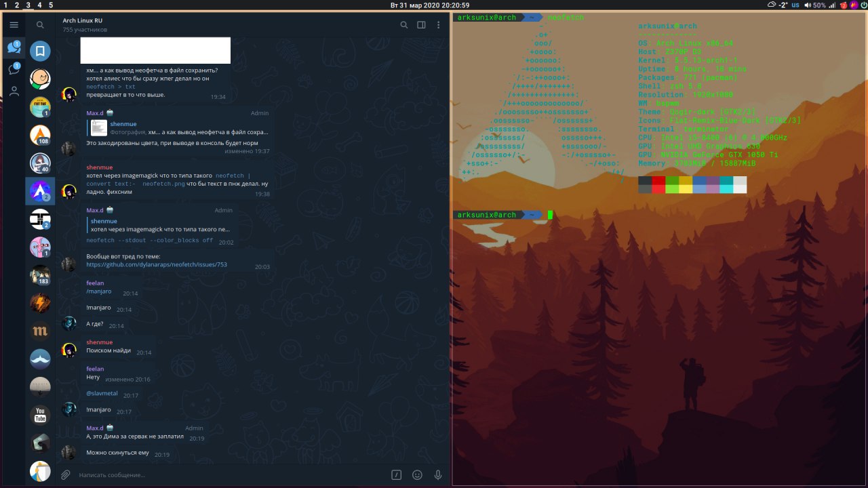
Task: Select the second chat folder with badge
Action: click(14, 69)
